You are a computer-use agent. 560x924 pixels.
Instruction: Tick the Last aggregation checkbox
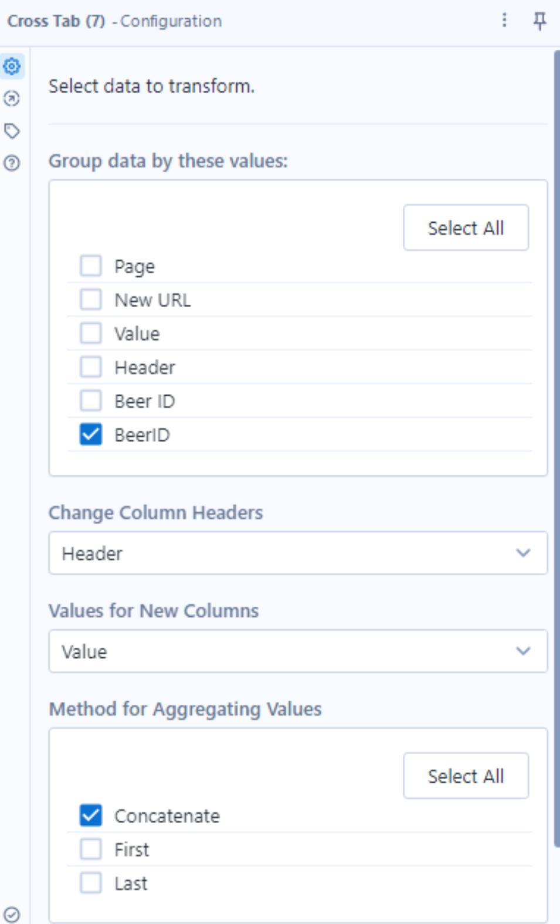coord(91,883)
